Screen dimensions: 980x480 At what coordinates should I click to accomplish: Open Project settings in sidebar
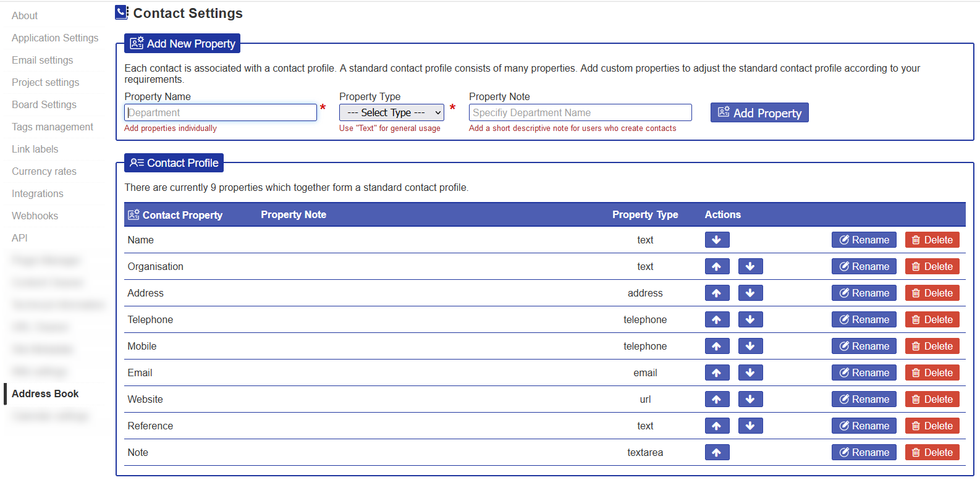[x=45, y=82]
